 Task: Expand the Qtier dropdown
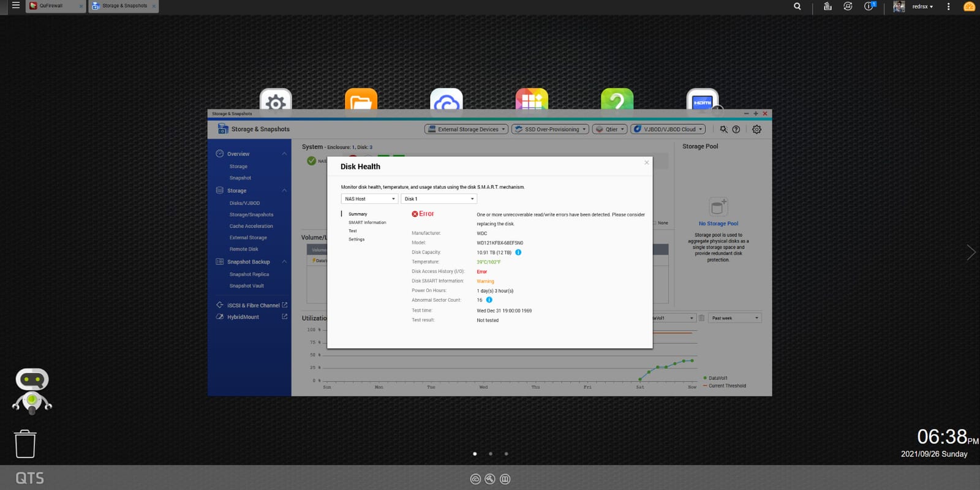point(610,129)
